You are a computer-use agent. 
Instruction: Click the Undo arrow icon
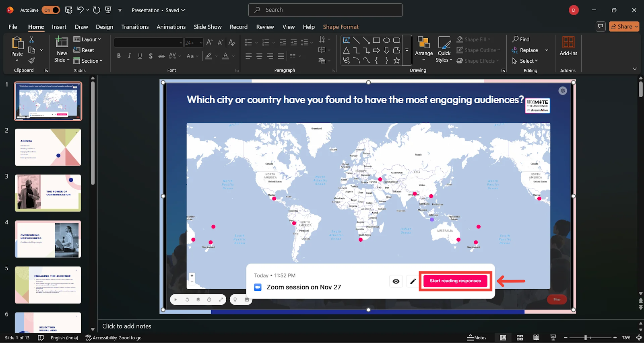(80, 10)
